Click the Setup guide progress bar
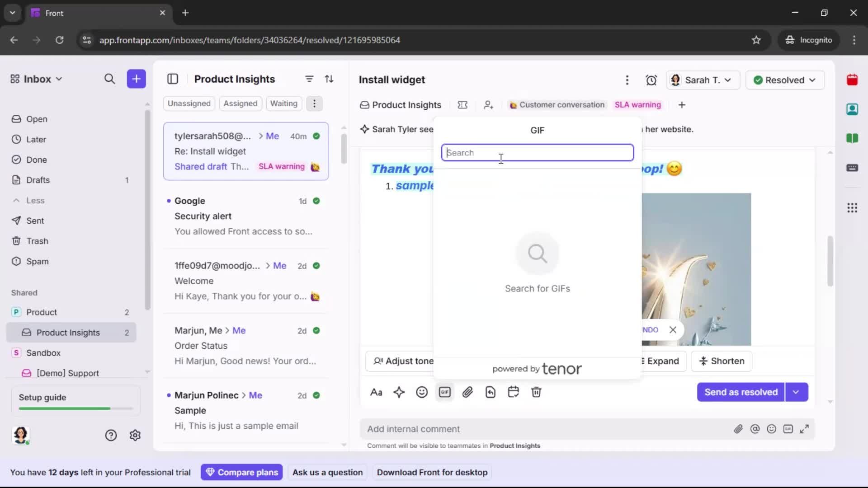Viewport: 868px width, 488px height. point(74,408)
